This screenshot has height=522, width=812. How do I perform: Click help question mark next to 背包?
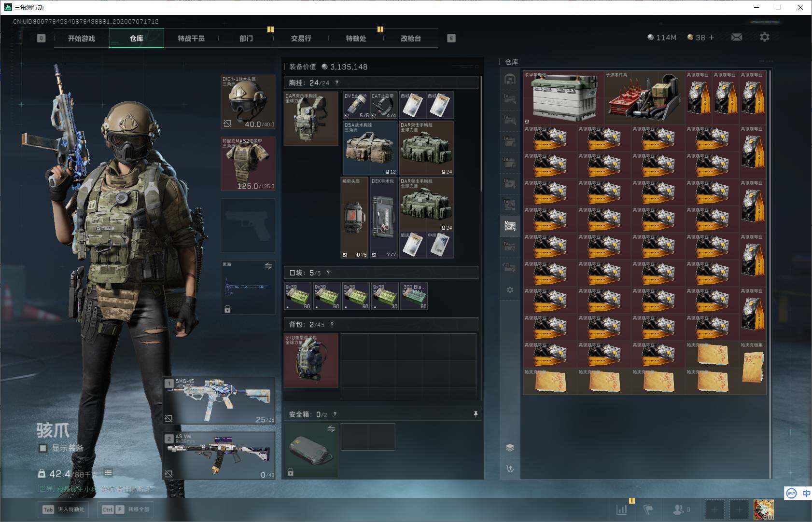click(332, 324)
